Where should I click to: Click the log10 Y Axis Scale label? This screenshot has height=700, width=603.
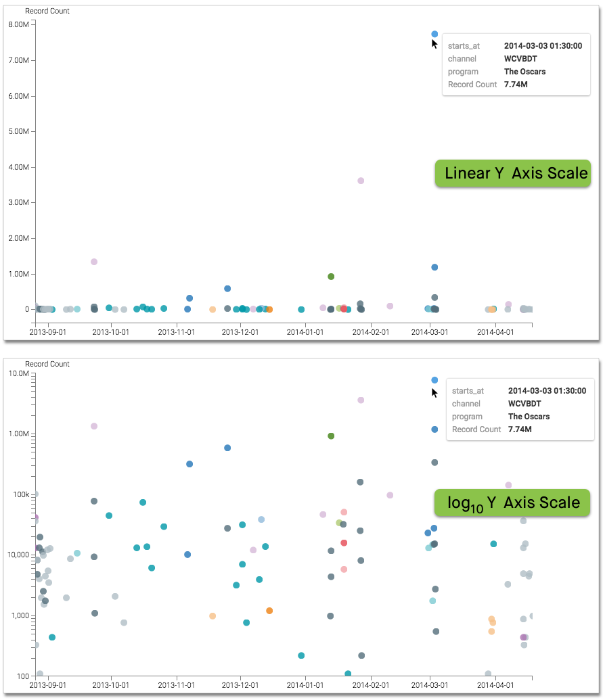pyautogui.click(x=513, y=503)
